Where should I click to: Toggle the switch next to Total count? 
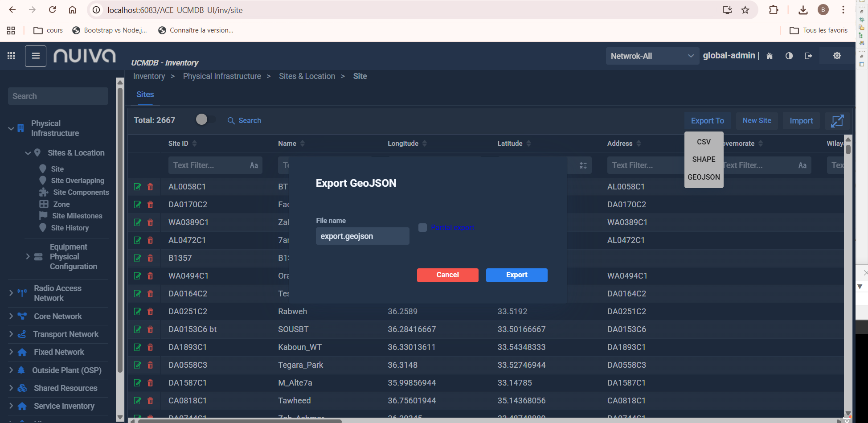pyautogui.click(x=204, y=119)
